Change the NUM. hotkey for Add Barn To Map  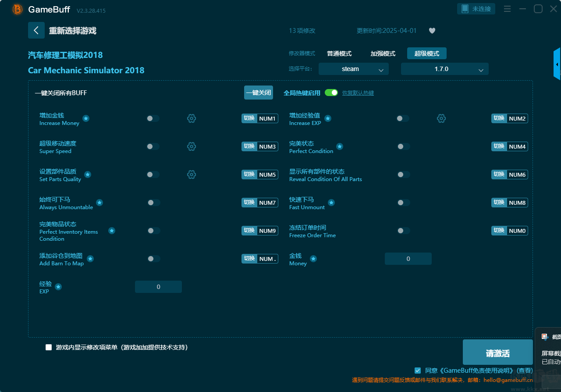(260, 259)
